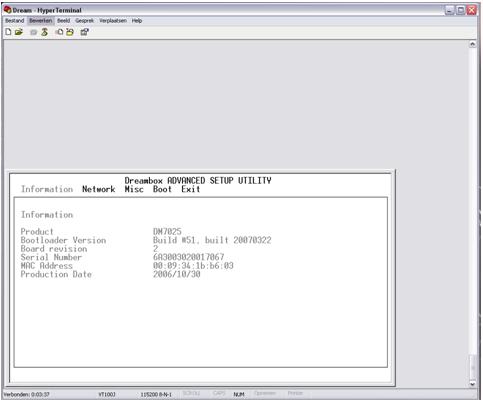Select the Information tab in setup utility
This screenshot has width=483, height=402.
[47, 189]
